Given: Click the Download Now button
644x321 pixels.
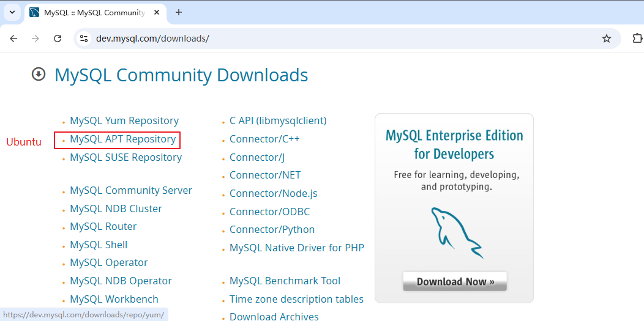Looking at the screenshot, I should point(455,282).
